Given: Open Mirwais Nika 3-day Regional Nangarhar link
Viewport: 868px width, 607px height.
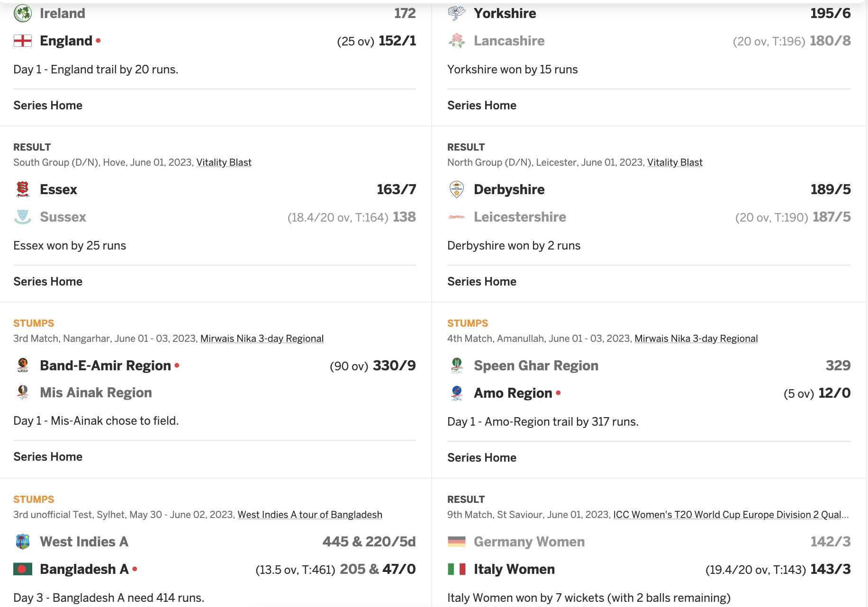Looking at the screenshot, I should pos(262,339).
